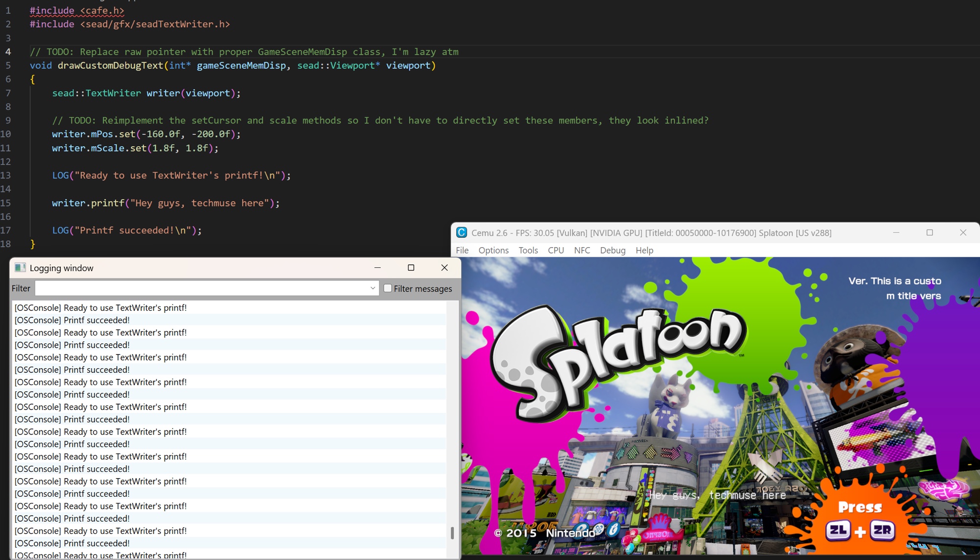The height and width of the screenshot is (560, 980).
Task: Close the Logging window
Action: click(444, 267)
